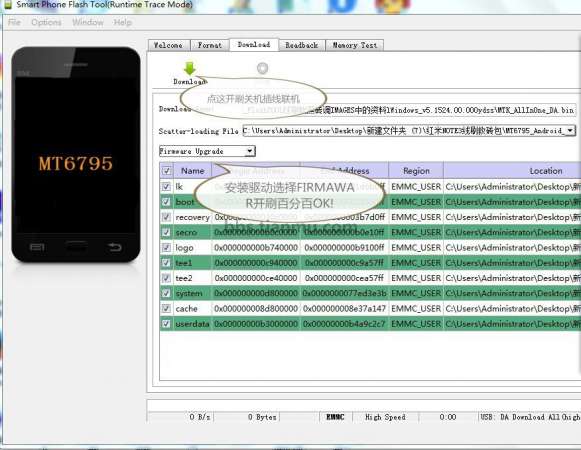Click the green Download arrow icon
This screenshot has height=450, width=581.
tap(189, 69)
